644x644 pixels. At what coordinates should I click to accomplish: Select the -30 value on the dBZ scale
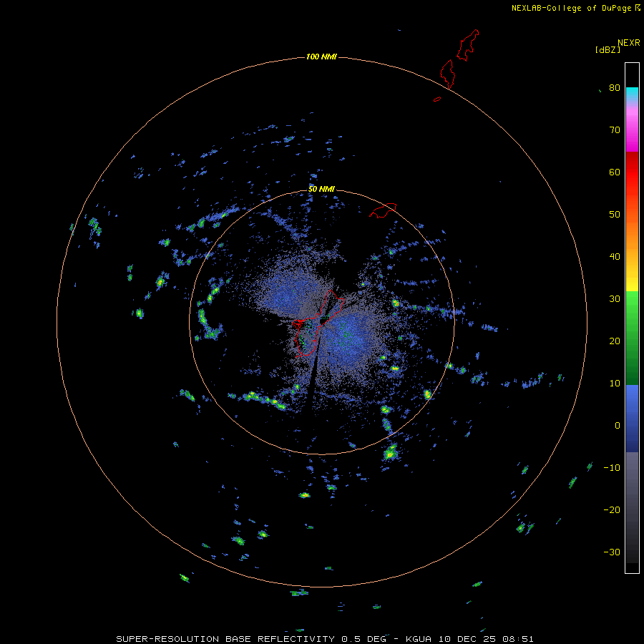(612, 552)
